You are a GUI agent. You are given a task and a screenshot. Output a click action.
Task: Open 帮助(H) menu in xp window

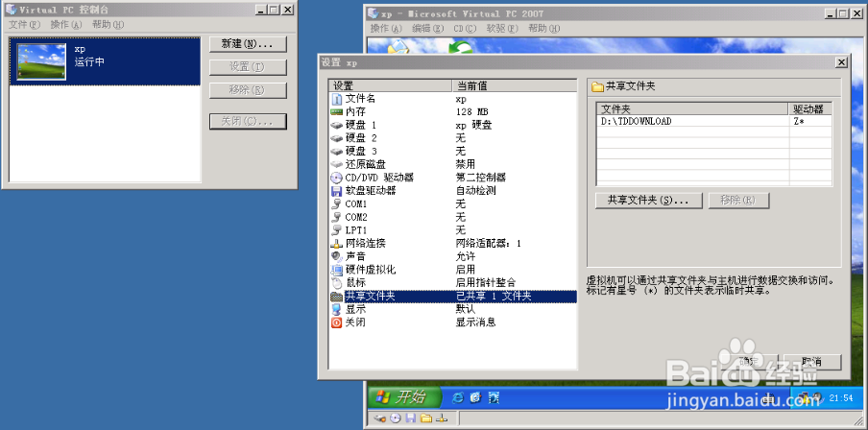click(544, 28)
